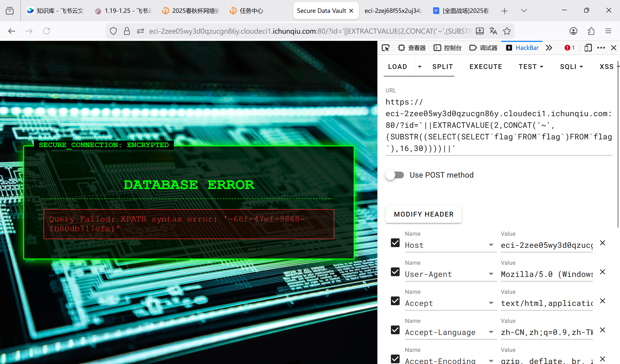The height and width of the screenshot is (364, 620).
Task: Uncheck the Host header checkbox
Action: (395, 243)
